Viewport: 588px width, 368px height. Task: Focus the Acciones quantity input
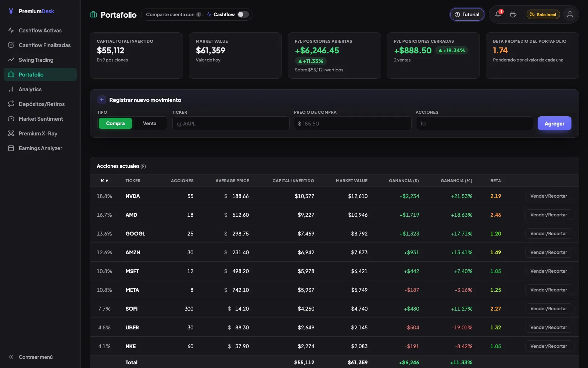coord(474,123)
